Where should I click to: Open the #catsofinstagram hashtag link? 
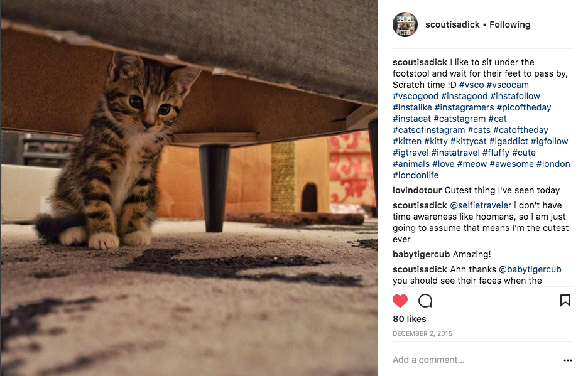tap(429, 130)
